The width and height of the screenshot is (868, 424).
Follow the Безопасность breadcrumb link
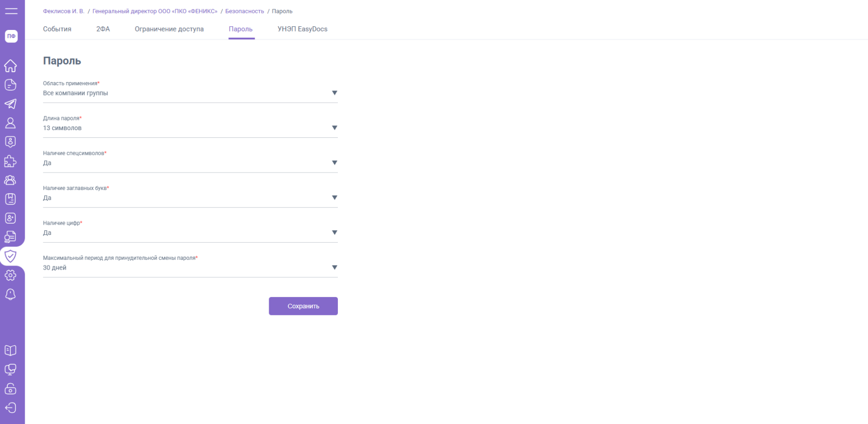pos(244,11)
